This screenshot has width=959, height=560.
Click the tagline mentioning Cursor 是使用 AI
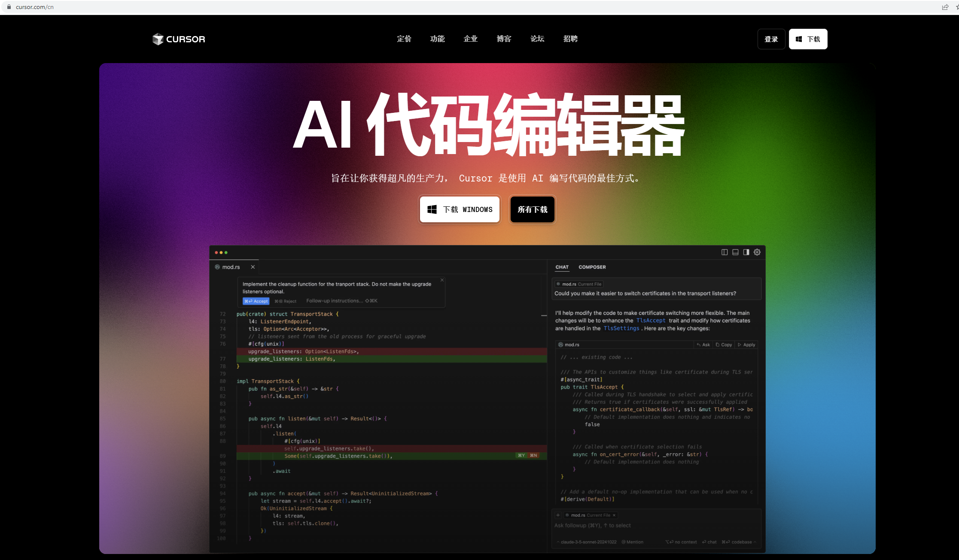[x=486, y=178]
